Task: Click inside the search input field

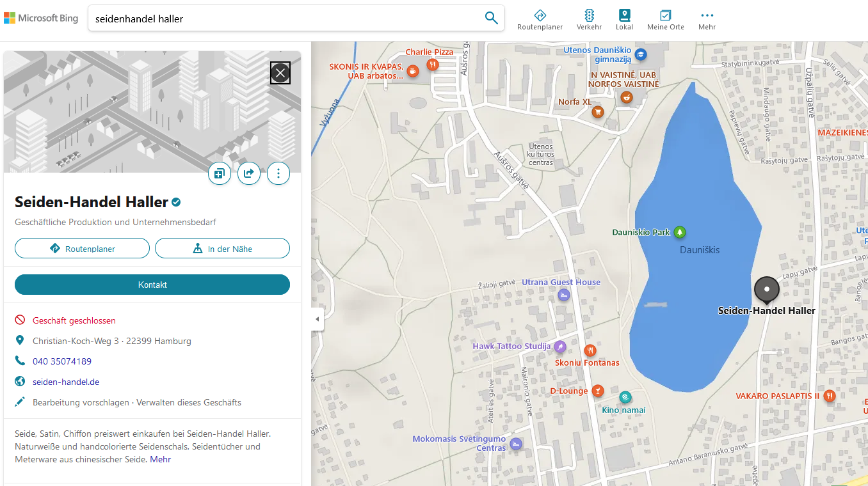Action: 285,19
